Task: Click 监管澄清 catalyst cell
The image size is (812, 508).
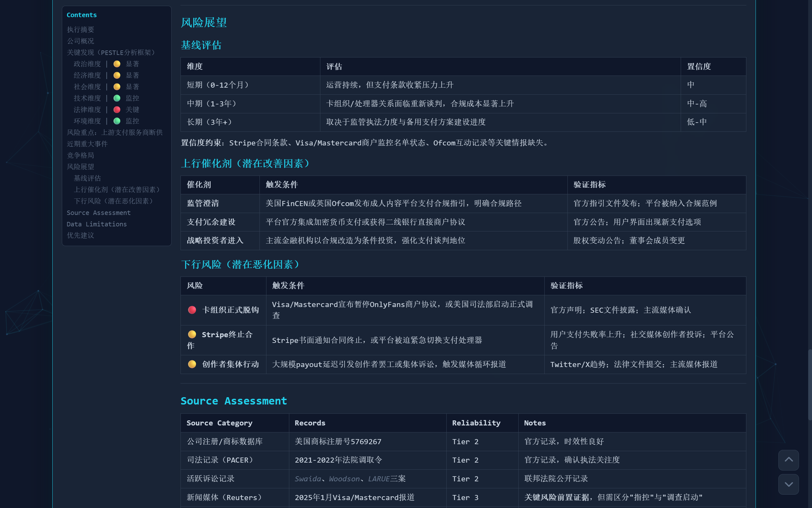Action: pos(220,203)
